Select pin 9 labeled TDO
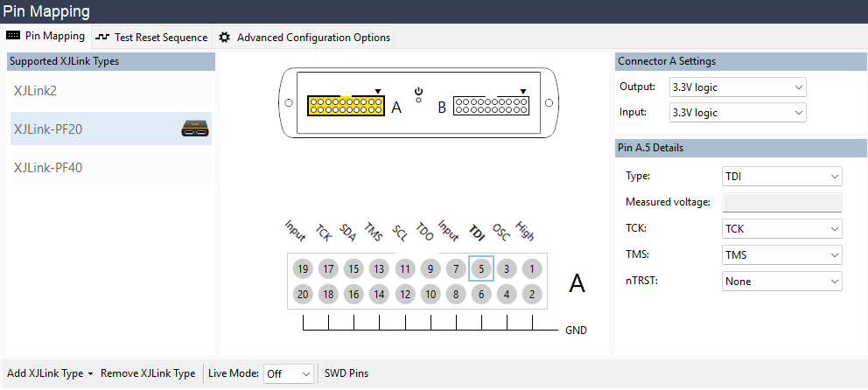The width and height of the screenshot is (868, 390). click(430, 268)
